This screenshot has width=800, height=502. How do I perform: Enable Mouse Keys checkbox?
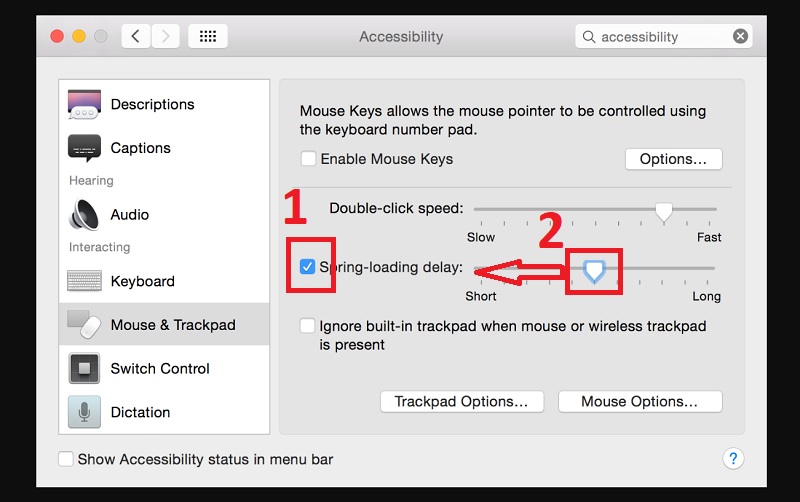(x=309, y=159)
